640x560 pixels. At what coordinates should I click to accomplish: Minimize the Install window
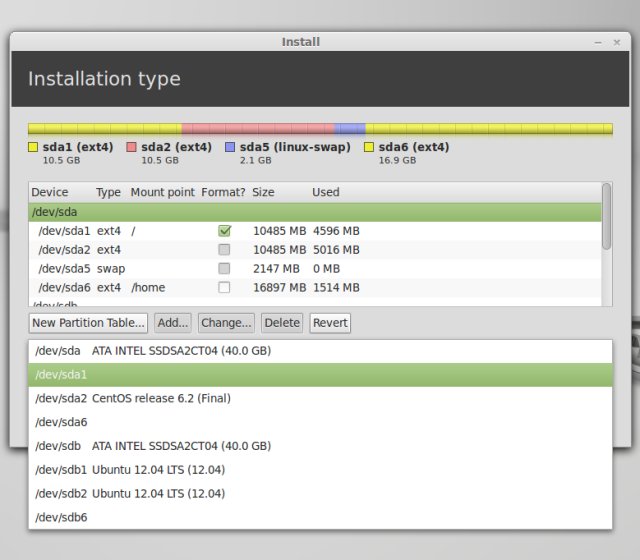598,42
